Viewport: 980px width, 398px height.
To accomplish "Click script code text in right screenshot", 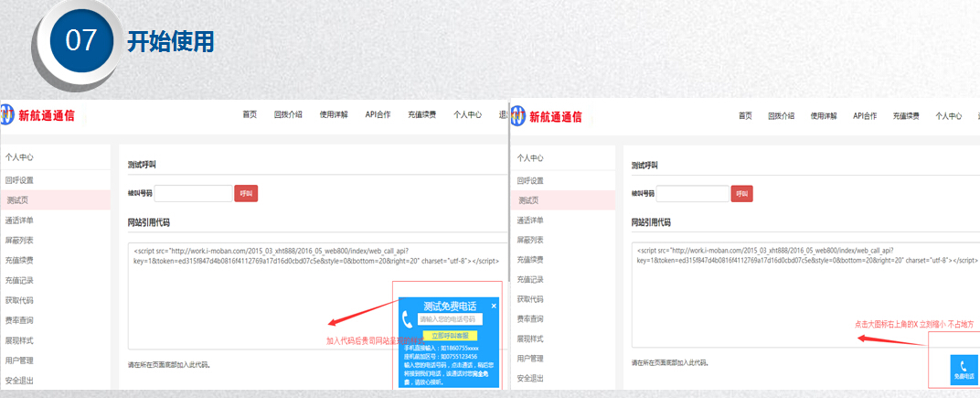I will [807, 254].
